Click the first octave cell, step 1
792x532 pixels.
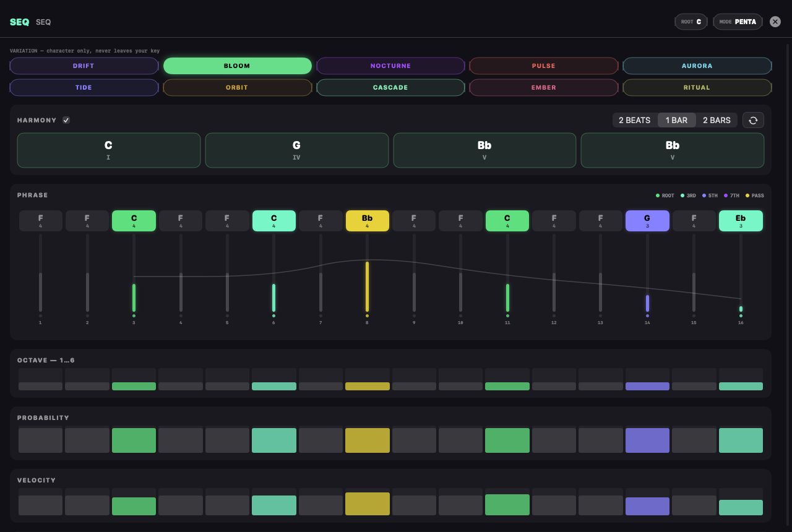(x=41, y=379)
